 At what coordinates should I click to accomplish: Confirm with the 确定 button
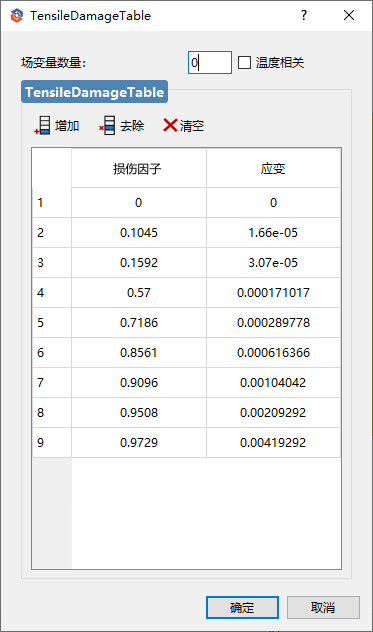coord(242,607)
